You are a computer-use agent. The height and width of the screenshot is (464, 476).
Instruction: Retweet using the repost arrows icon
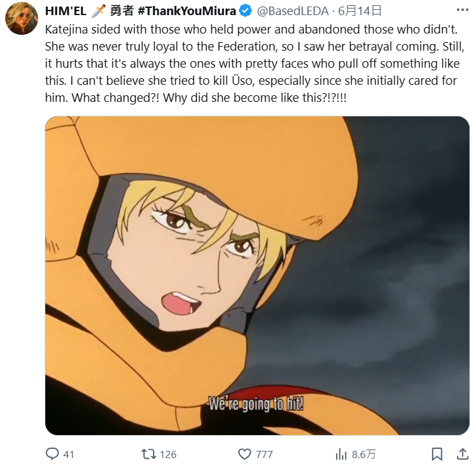pyautogui.click(x=148, y=454)
